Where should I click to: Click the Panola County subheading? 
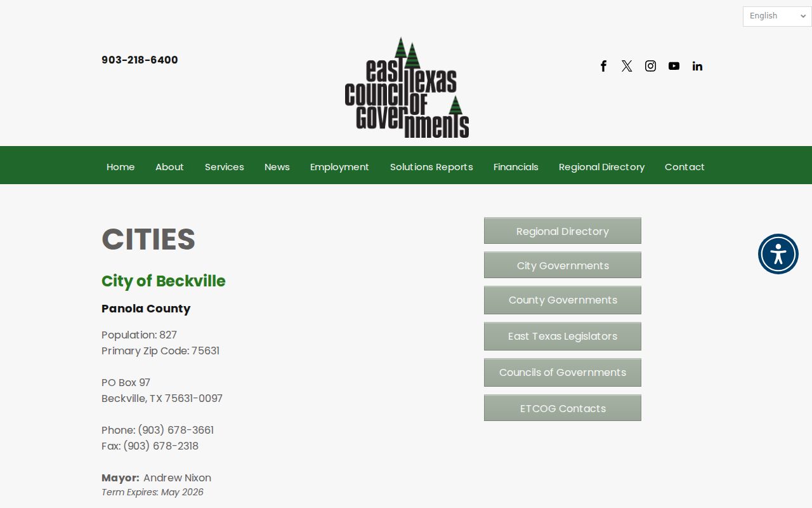tap(146, 309)
